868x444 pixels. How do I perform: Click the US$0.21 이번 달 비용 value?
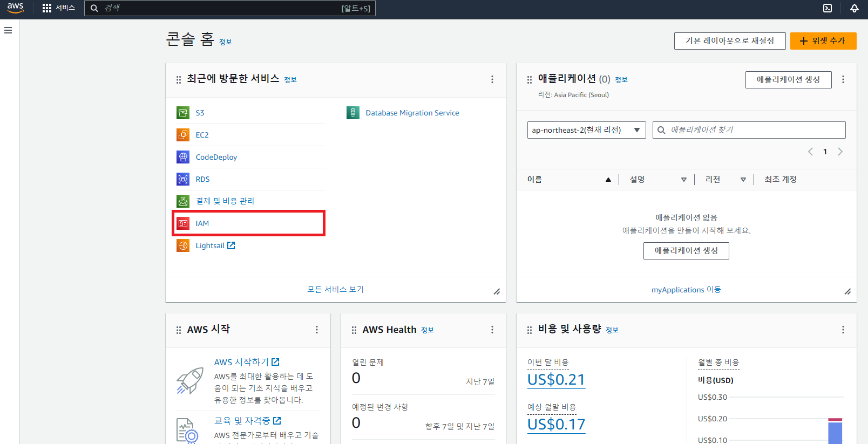click(x=556, y=380)
